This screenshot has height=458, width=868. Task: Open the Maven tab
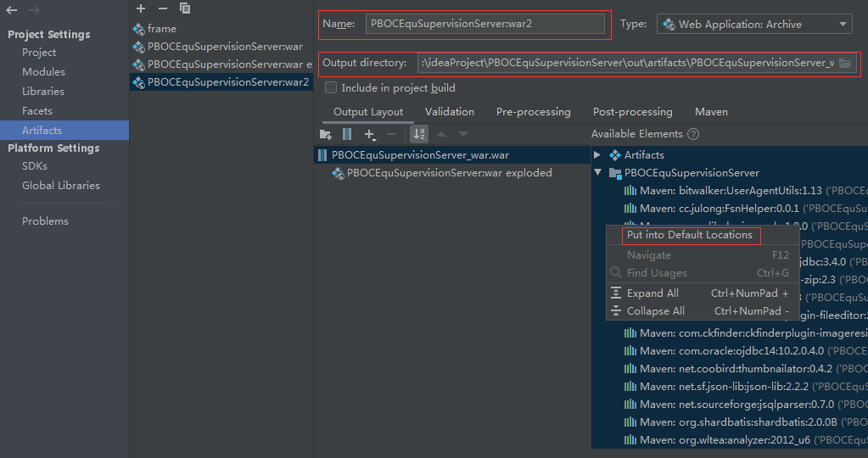pyautogui.click(x=711, y=112)
